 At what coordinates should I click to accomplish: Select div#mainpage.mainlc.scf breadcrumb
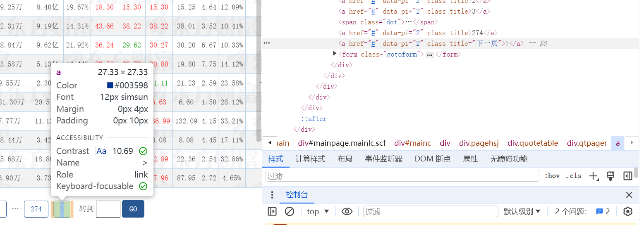pyautogui.click(x=342, y=143)
